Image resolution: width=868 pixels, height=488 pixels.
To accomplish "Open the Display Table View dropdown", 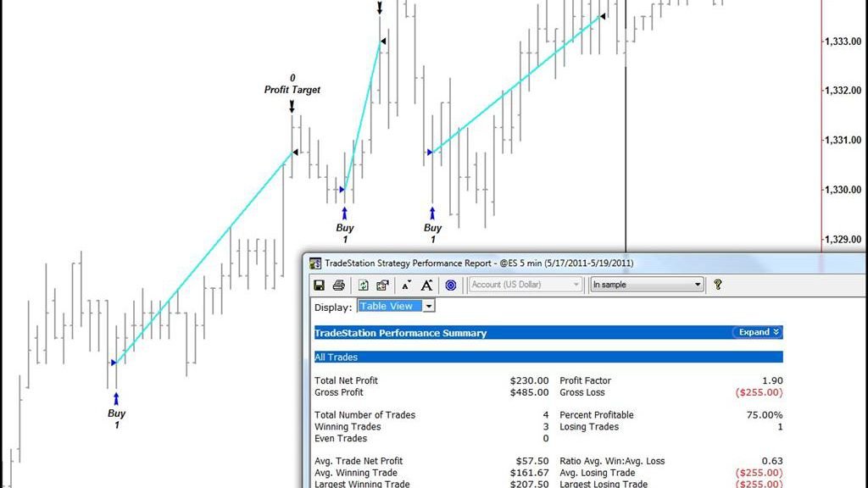I will [396, 306].
